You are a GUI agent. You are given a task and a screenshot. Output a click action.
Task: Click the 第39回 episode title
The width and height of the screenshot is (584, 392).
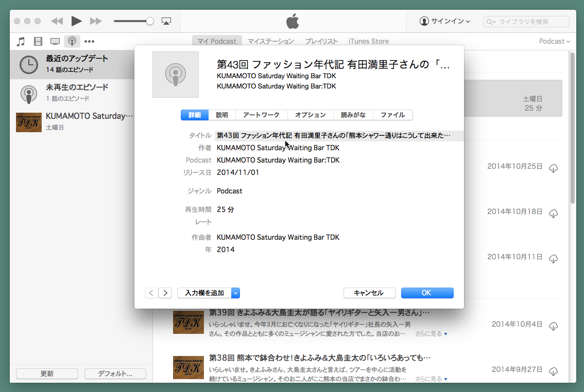click(319, 313)
